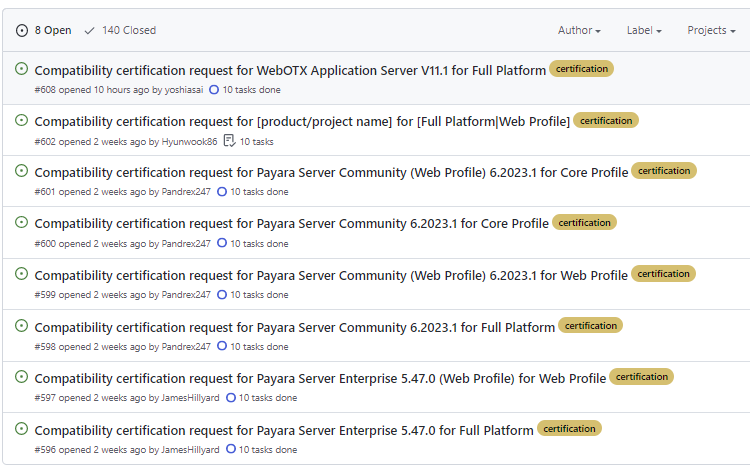Screen dimensions: 750x473
Task: Click '#602 opened 2 weeks ago' text
Action: 90,142
